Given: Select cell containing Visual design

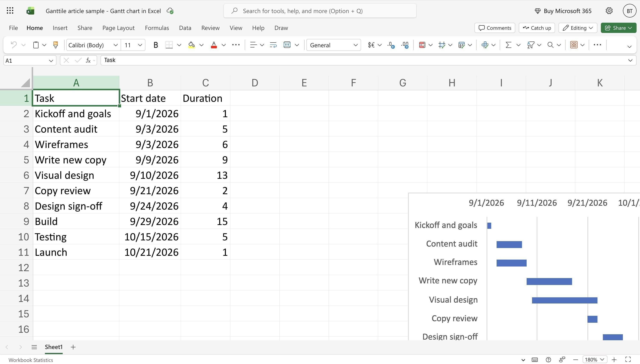Looking at the screenshot, I should point(76,175).
